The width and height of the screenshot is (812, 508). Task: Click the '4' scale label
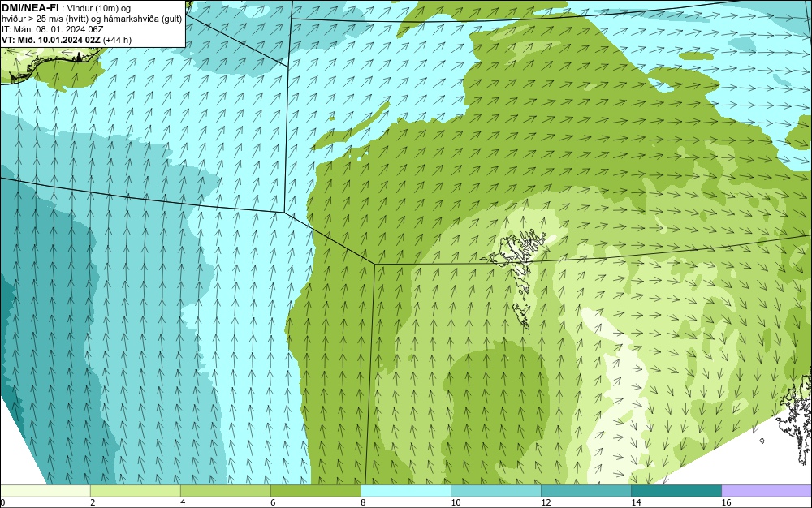183,502
